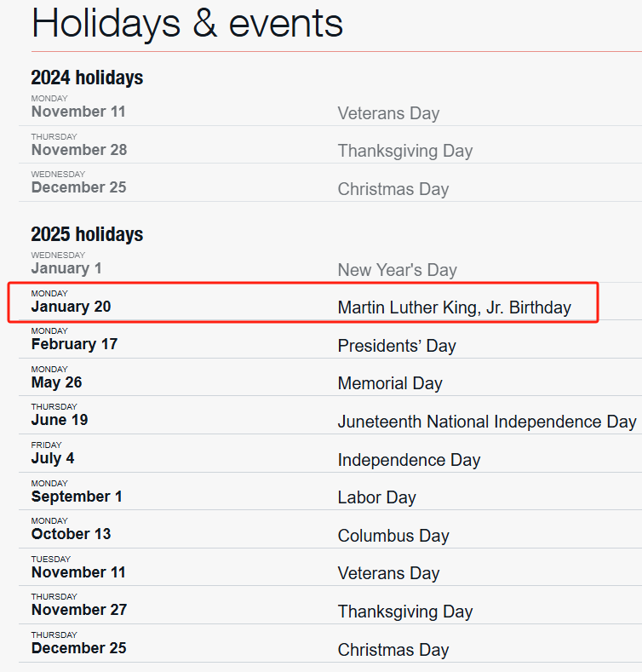Click the New Year's Day holiday name

tap(397, 270)
